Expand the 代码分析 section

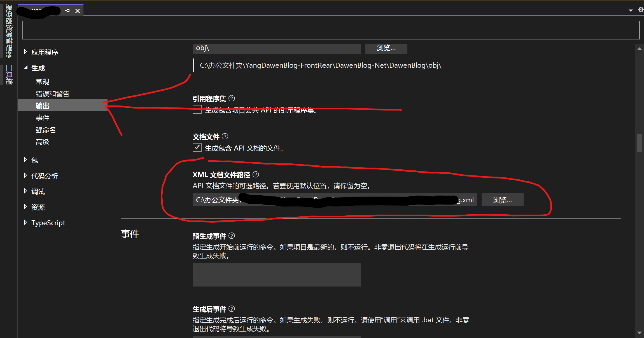pos(25,175)
